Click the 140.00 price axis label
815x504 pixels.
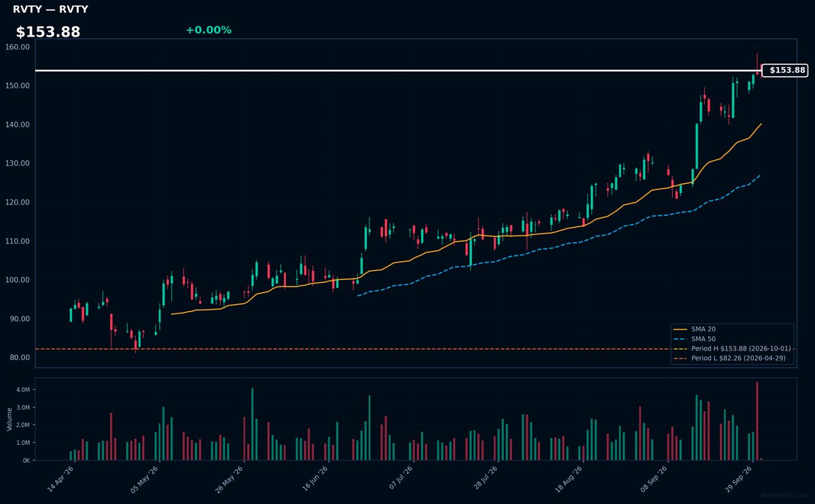pos(17,125)
